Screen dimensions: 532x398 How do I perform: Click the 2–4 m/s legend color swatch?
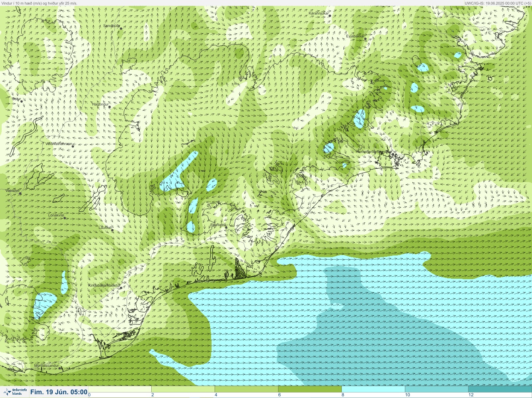click(x=183, y=389)
